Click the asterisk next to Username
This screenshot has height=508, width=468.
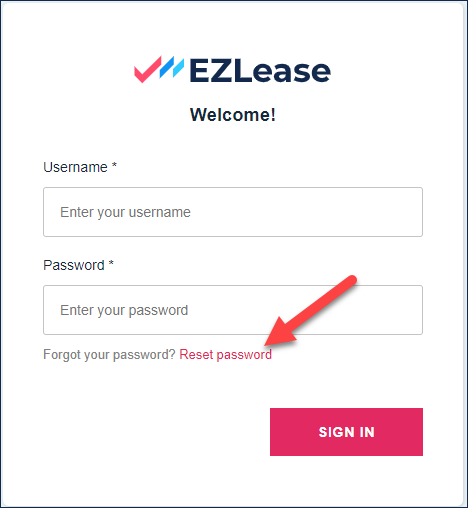click(114, 165)
